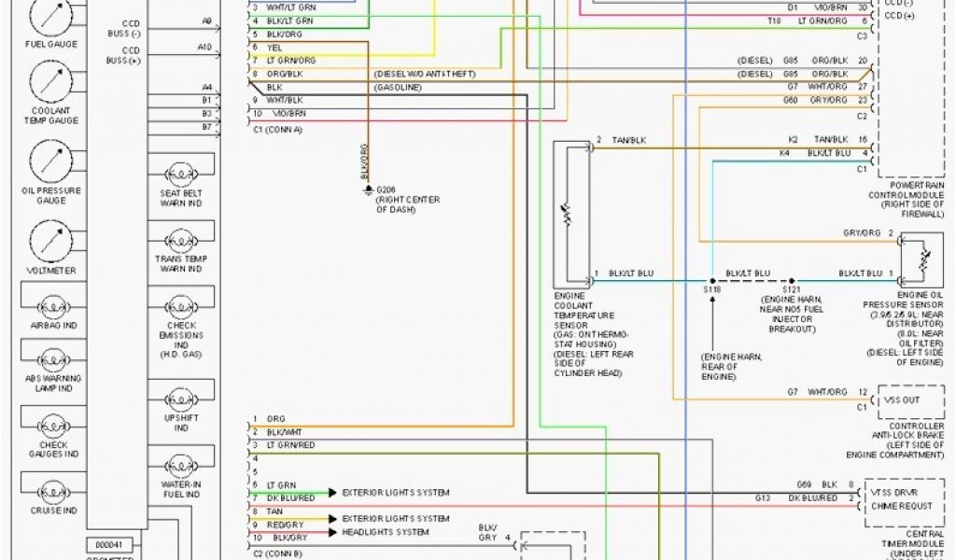The height and width of the screenshot is (560, 956).
Task: Click the water-in-fuel indicator lamp symbol
Action: tap(181, 463)
